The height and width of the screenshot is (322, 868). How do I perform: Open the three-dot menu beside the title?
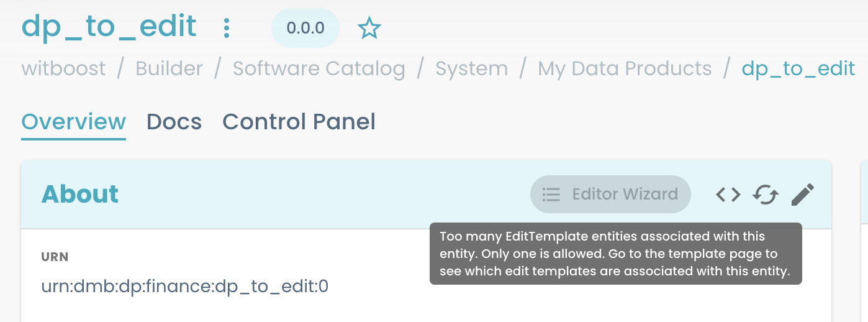pos(227,27)
